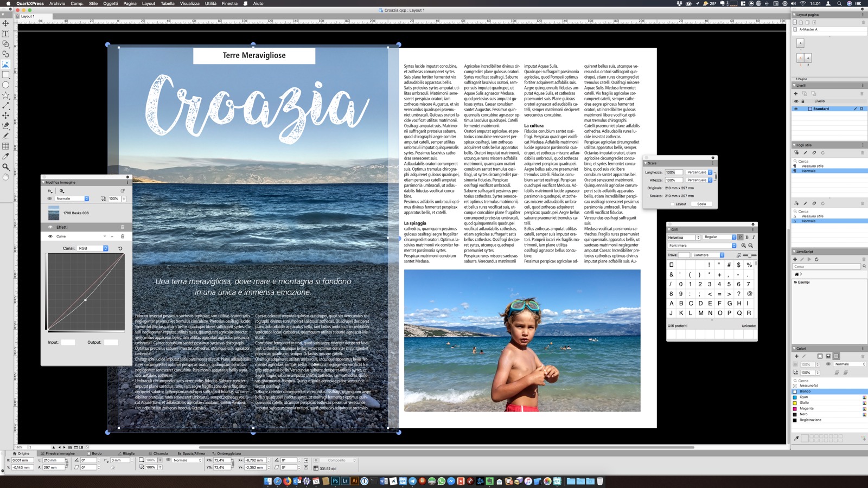The width and height of the screenshot is (868, 488).
Task: Click the Scala button
Action: (701, 204)
